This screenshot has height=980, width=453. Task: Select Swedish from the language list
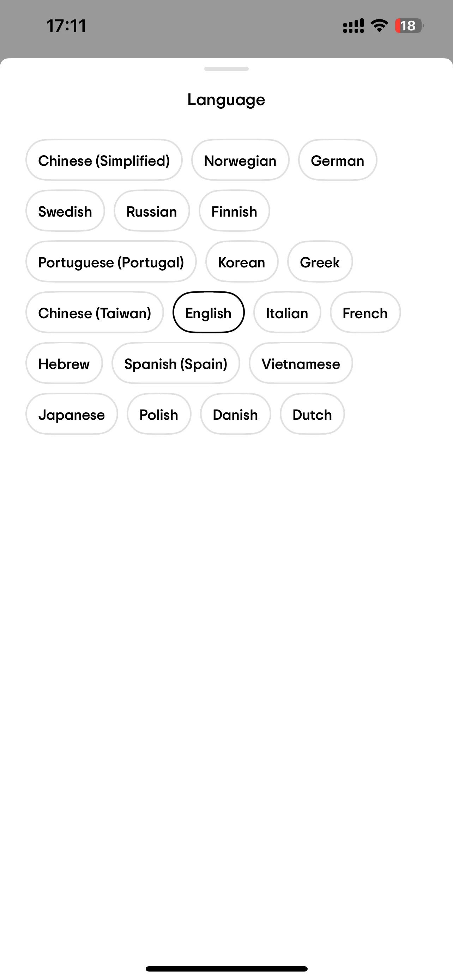click(x=65, y=211)
